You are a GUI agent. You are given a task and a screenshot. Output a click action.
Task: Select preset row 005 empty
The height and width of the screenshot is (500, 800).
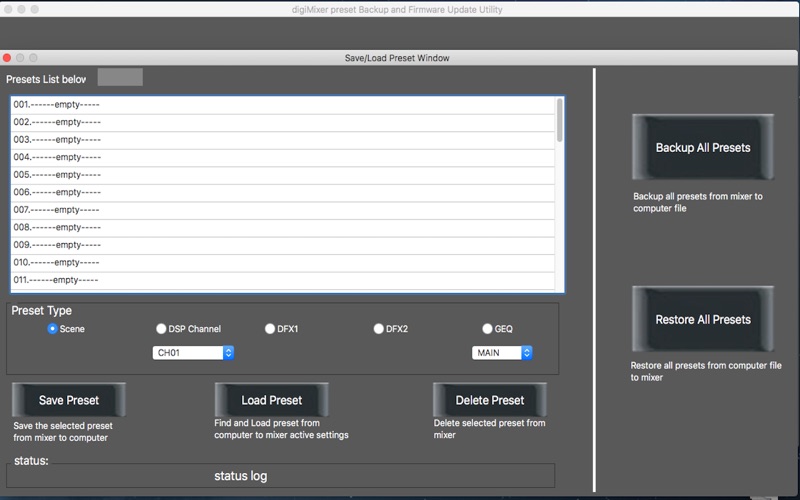[x=283, y=175]
